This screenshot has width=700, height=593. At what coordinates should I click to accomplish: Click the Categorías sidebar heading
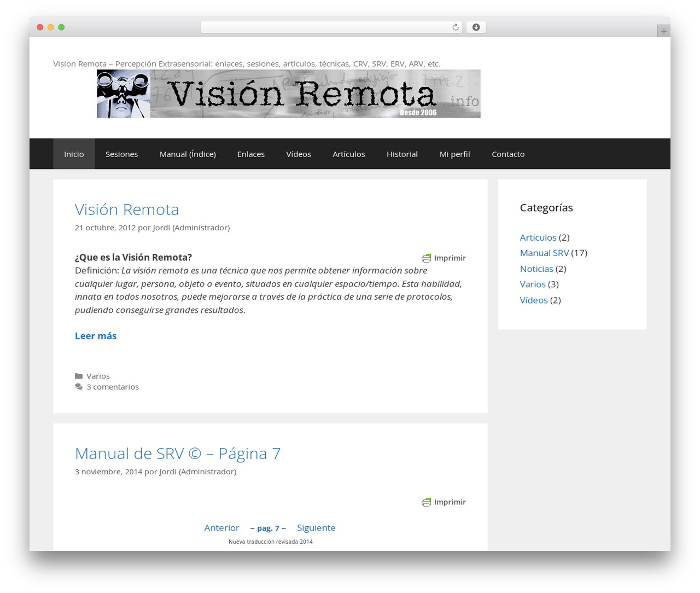click(546, 207)
